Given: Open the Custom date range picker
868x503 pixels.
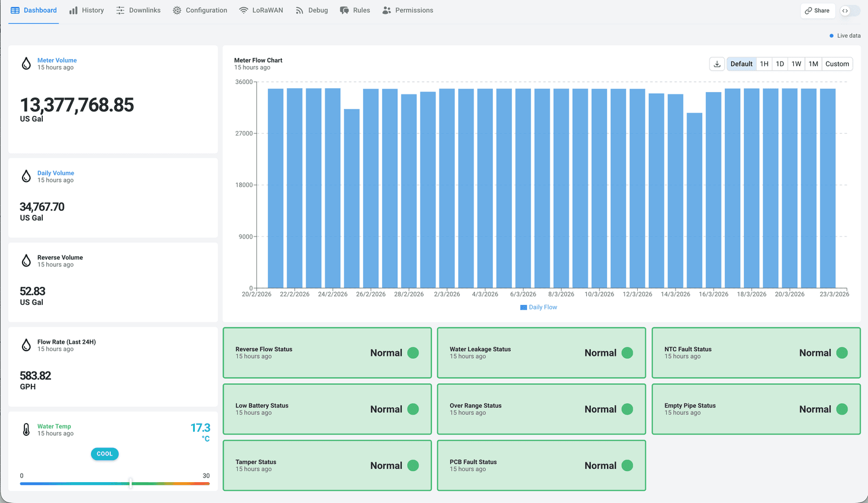Looking at the screenshot, I should (837, 64).
